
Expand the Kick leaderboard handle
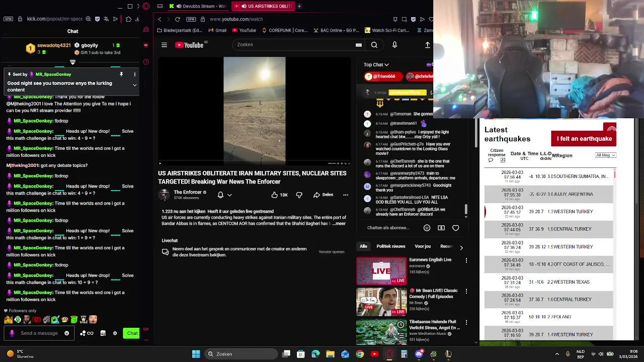[x=72, y=62]
